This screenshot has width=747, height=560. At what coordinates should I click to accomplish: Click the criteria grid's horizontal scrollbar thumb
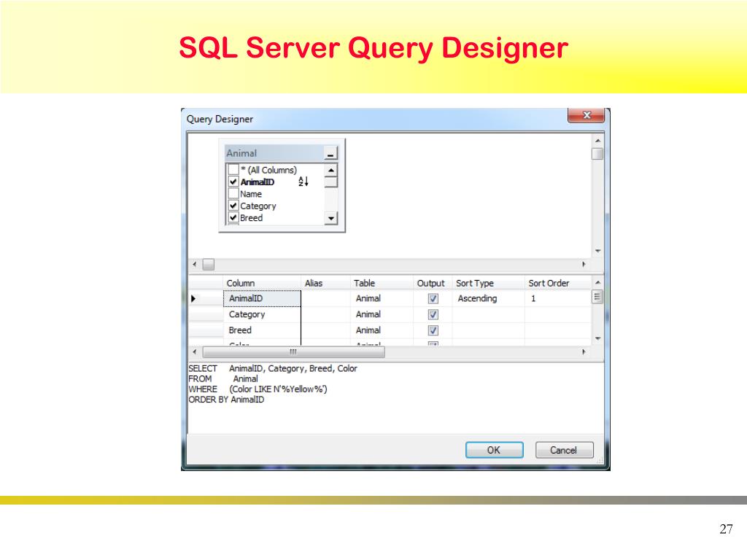pos(293,352)
